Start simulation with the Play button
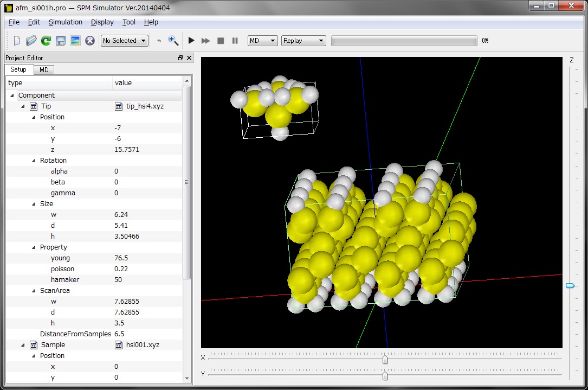Screen dimensions: 588x390 tap(191, 41)
